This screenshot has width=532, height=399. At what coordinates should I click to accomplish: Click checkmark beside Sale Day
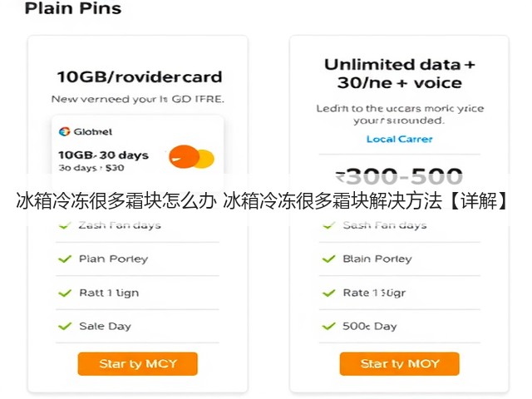pos(65,327)
